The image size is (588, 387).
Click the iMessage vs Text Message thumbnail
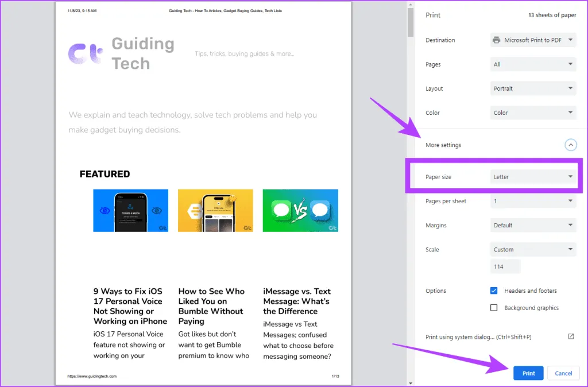point(300,211)
